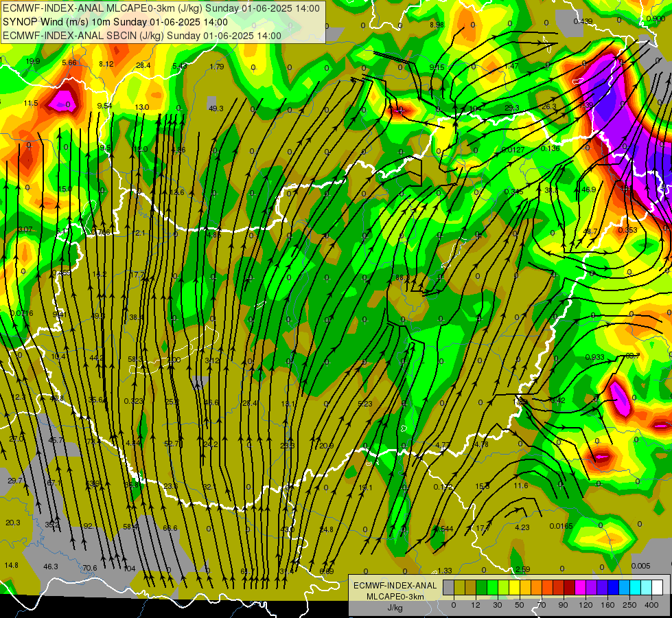Pick the pure blue legend swatch

(613, 587)
